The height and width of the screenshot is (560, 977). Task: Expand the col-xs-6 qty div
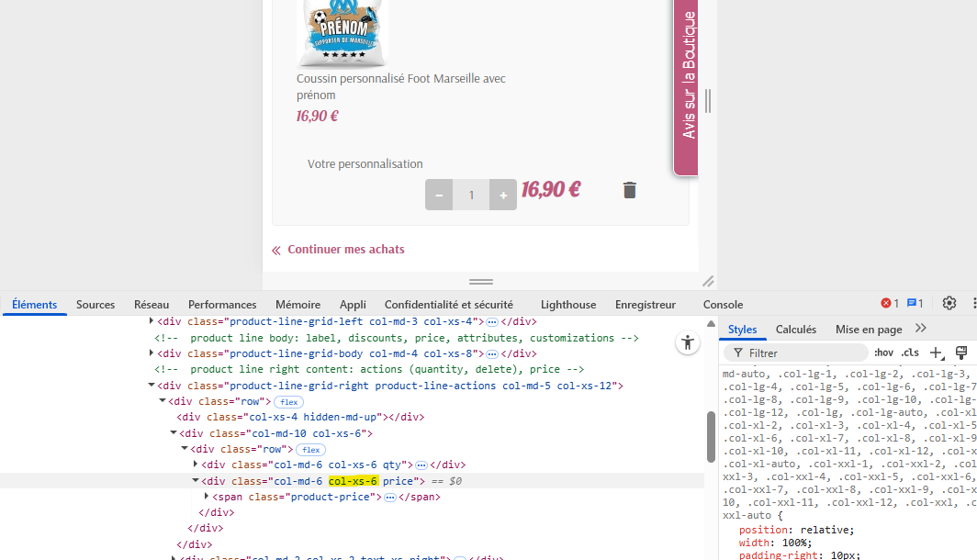[x=195, y=465]
